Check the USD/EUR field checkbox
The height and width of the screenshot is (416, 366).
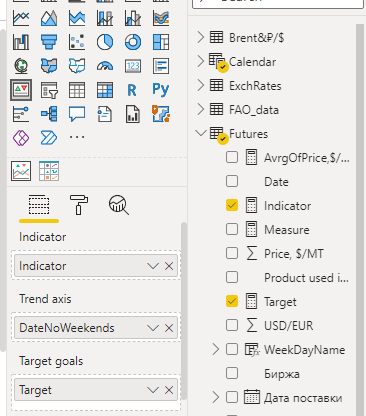[x=232, y=325]
